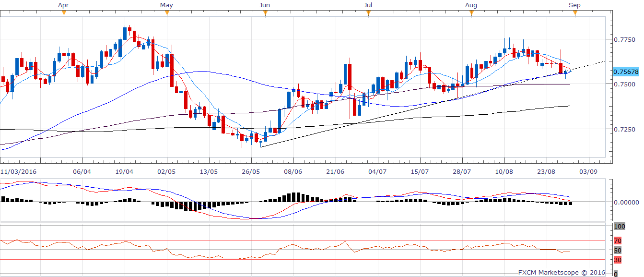Click the RSI 70 level label
This screenshot has width=644, height=277.
618,241
